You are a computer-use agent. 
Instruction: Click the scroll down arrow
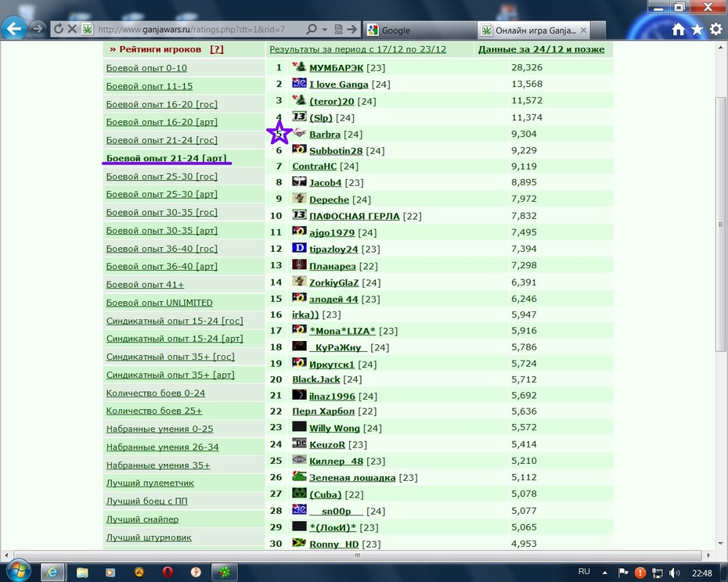pos(722,543)
